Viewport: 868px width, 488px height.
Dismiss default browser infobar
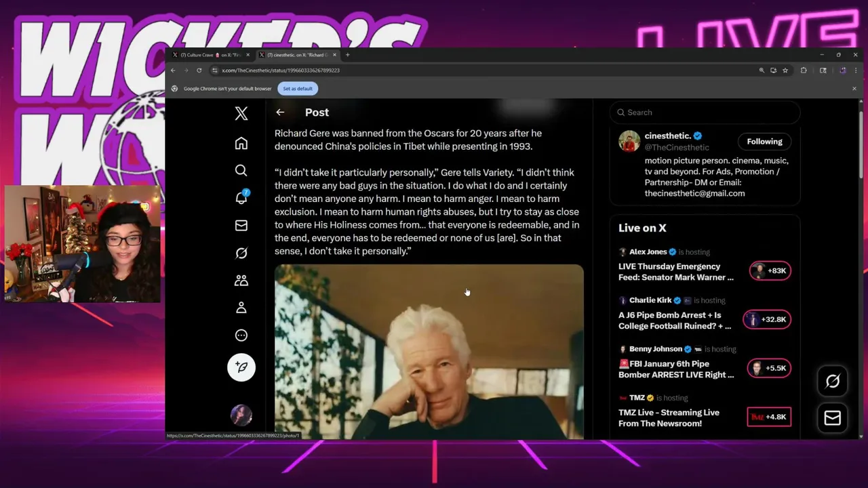[x=854, y=89]
